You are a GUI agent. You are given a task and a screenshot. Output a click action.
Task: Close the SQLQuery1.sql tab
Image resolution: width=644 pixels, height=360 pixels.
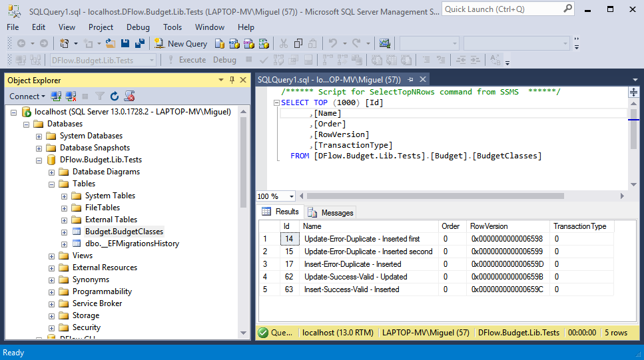pos(423,79)
